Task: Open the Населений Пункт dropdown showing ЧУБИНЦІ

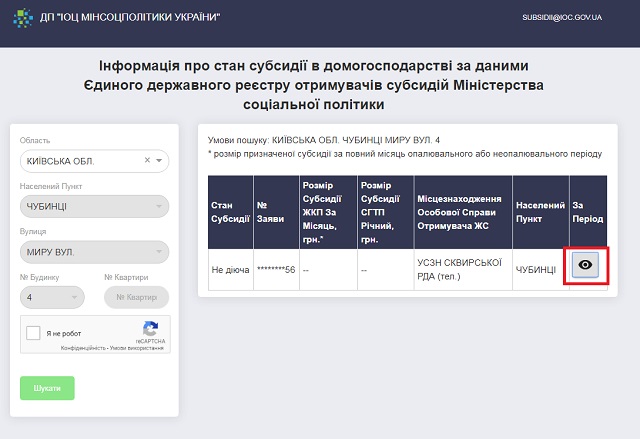Action: coord(94,206)
